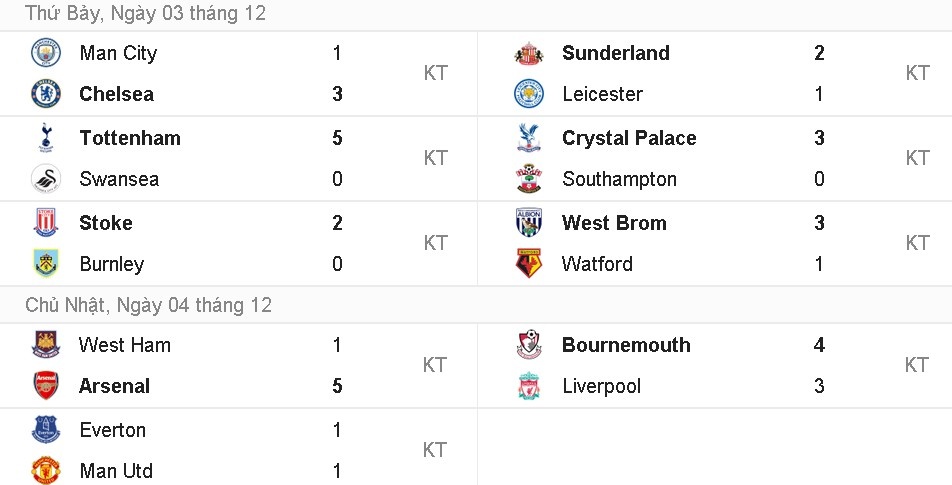This screenshot has width=952, height=485.
Task: Open the Swansea team link
Action: tap(119, 179)
